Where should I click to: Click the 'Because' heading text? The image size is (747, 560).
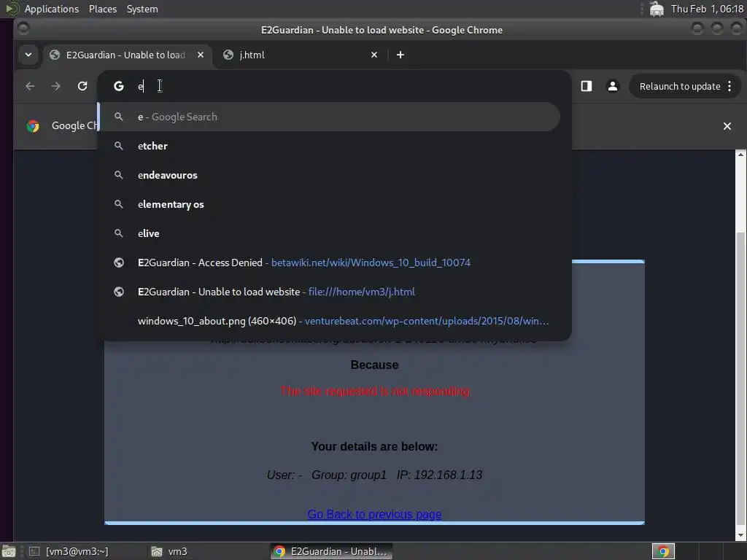(374, 365)
